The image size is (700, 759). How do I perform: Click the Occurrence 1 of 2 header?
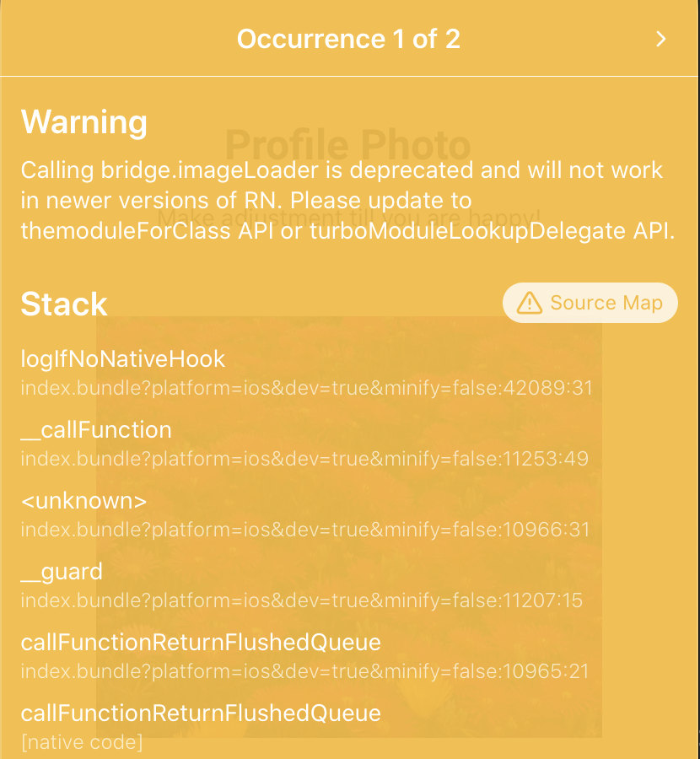coord(348,39)
